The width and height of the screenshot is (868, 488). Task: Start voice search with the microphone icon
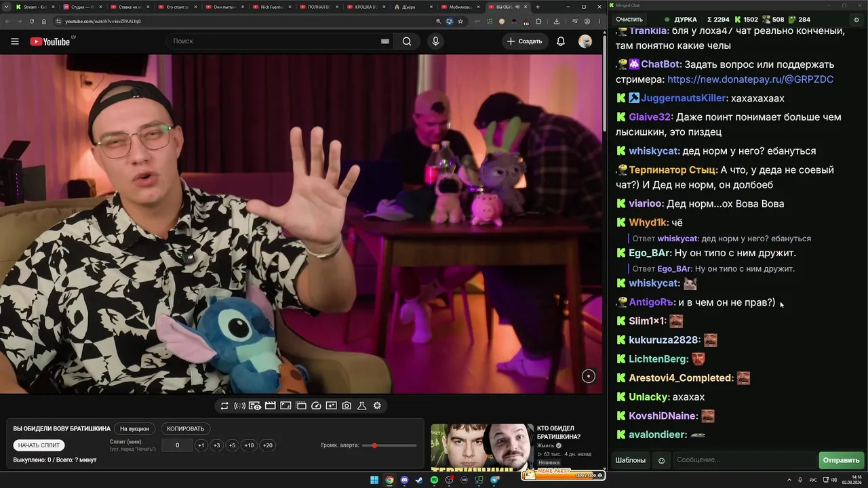tap(435, 41)
